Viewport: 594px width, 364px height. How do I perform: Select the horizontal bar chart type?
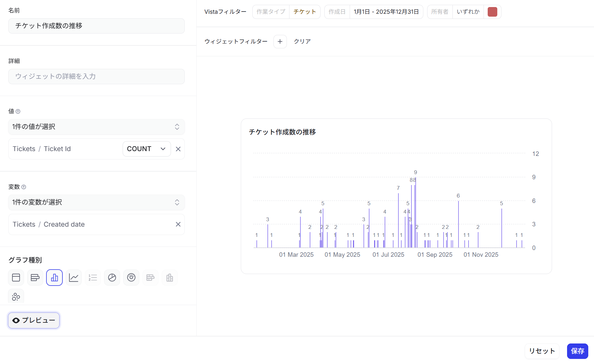coord(35,278)
